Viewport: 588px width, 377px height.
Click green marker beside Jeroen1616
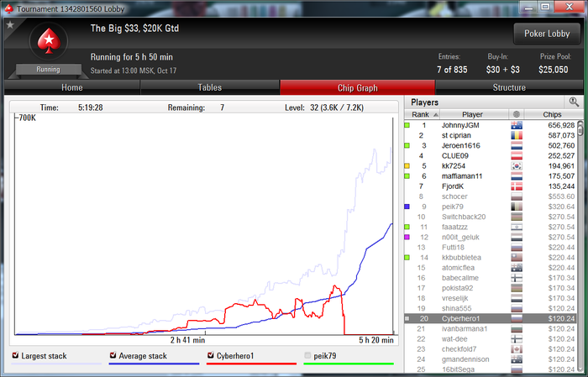tap(407, 145)
